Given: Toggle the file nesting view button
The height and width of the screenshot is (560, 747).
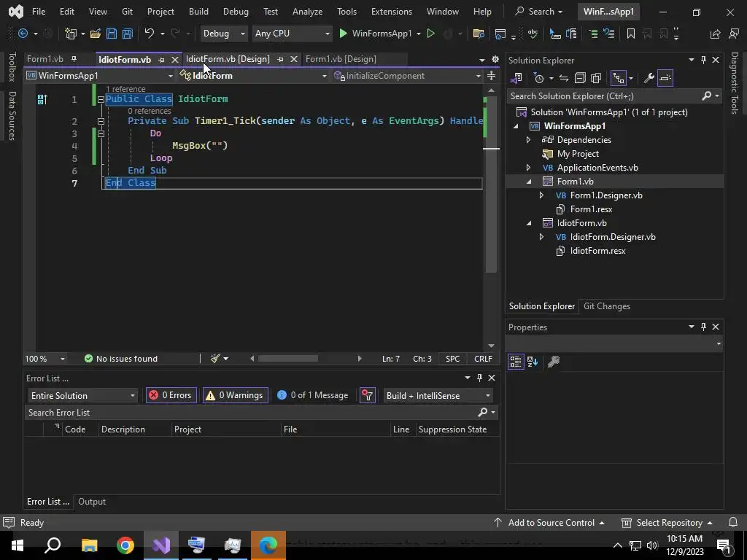Looking at the screenshot, I should (x=619, y=78).
